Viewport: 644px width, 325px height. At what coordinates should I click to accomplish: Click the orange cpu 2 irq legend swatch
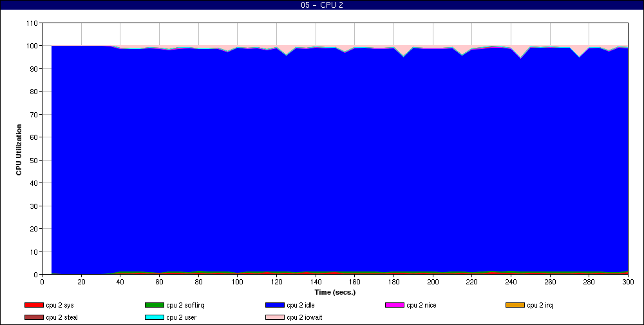(515, 305)
